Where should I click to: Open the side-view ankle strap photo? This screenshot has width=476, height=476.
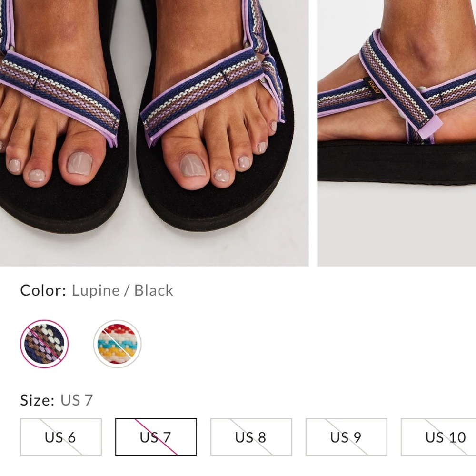click(395, 133)
